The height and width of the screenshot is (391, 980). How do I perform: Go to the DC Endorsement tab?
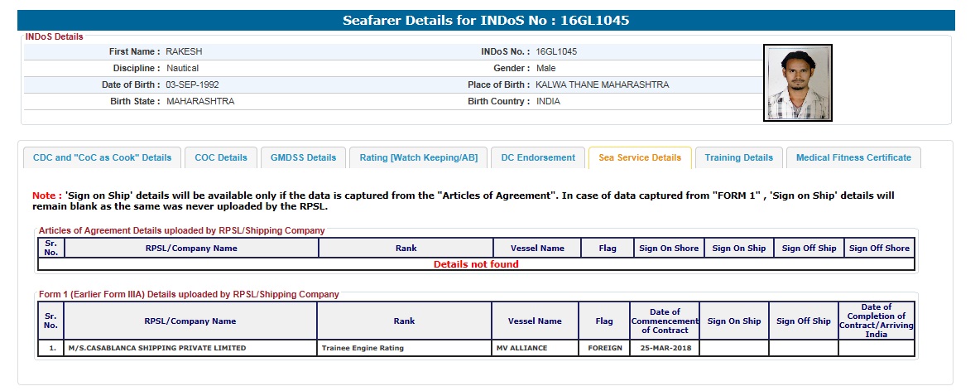538,157
